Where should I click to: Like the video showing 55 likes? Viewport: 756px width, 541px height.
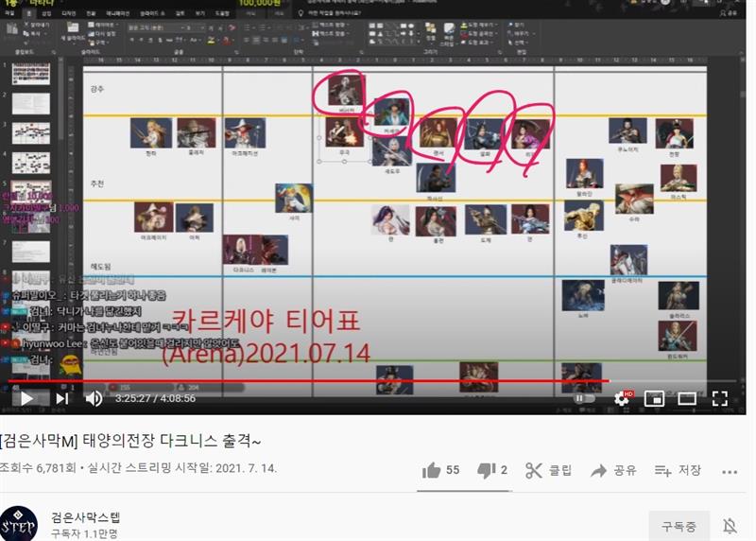(440, 470)
